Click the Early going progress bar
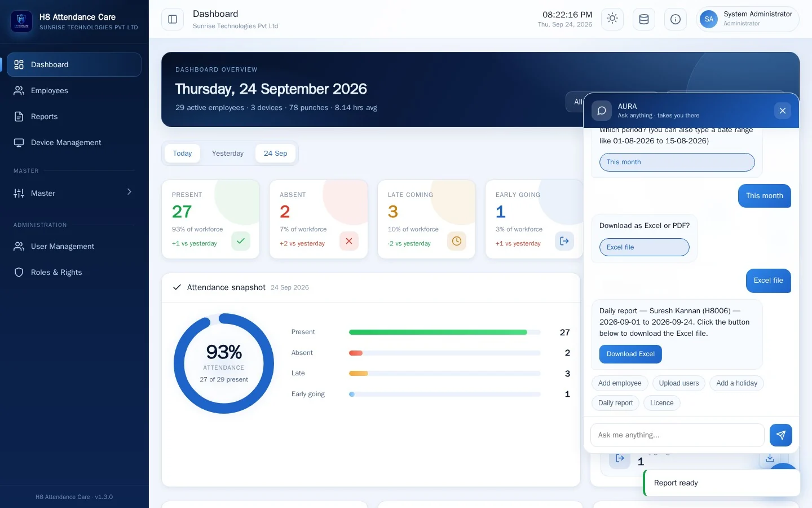The height and width of the screenshot is (508, 812). [x=445, y=395]
